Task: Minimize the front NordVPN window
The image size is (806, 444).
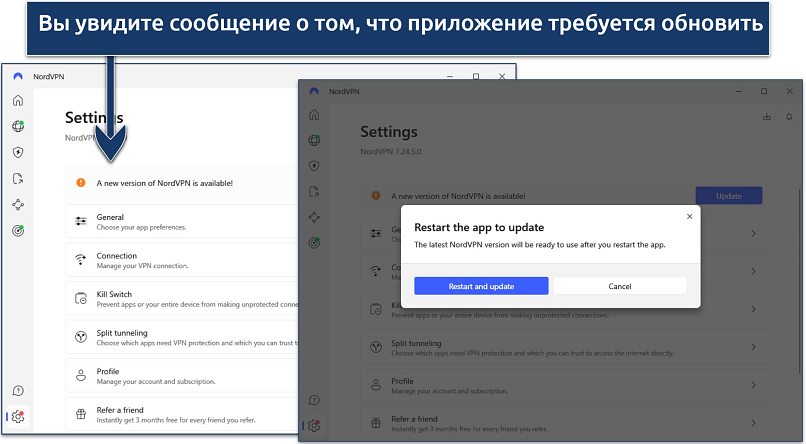Action: tap(739, 91)
